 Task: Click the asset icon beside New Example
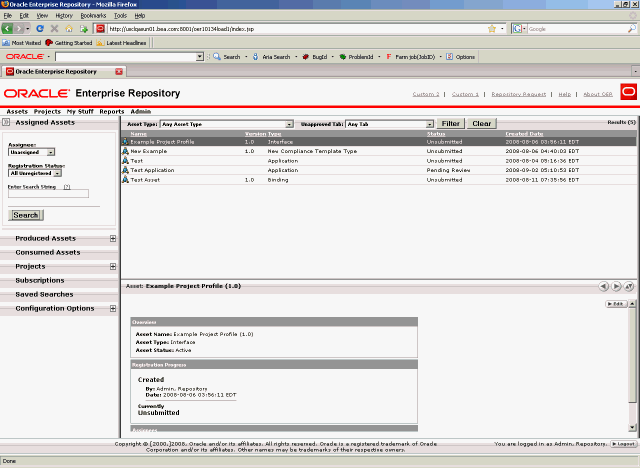(125, 151)
